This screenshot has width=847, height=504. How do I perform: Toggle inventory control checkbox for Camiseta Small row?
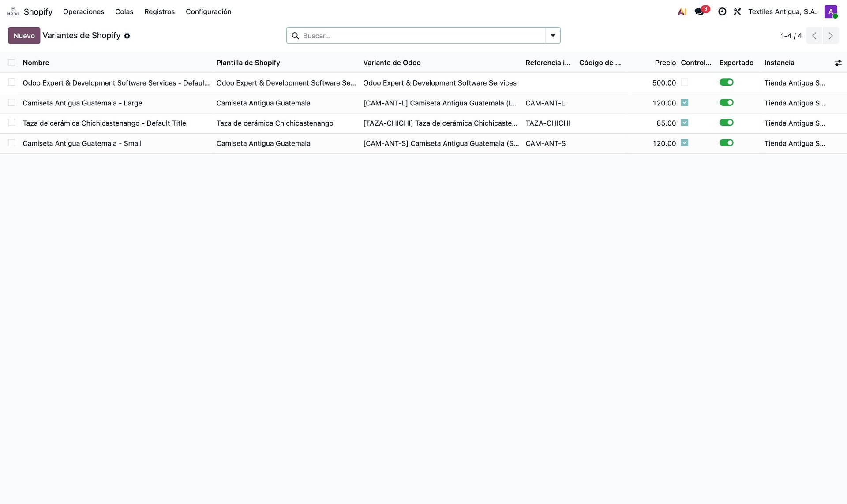(x=685, y=143)
